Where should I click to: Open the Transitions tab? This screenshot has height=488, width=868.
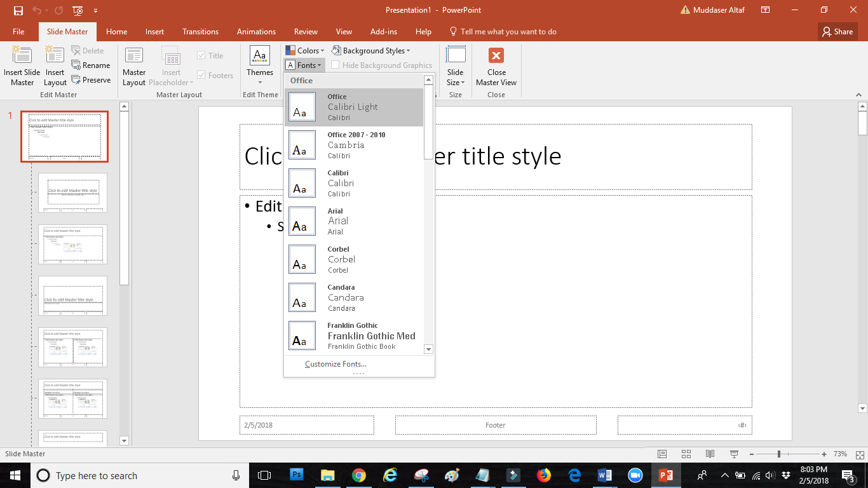200,32
